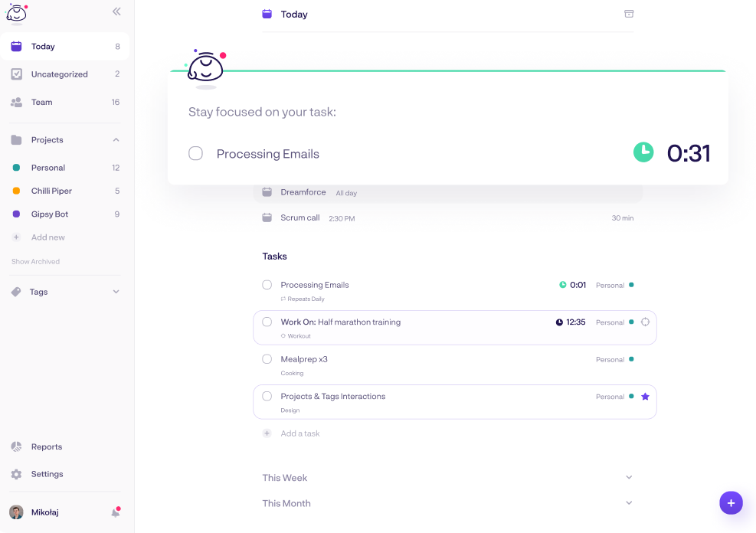Click Design tag under Projects & Tags
The image size is (756, 533).
(290, 410)
